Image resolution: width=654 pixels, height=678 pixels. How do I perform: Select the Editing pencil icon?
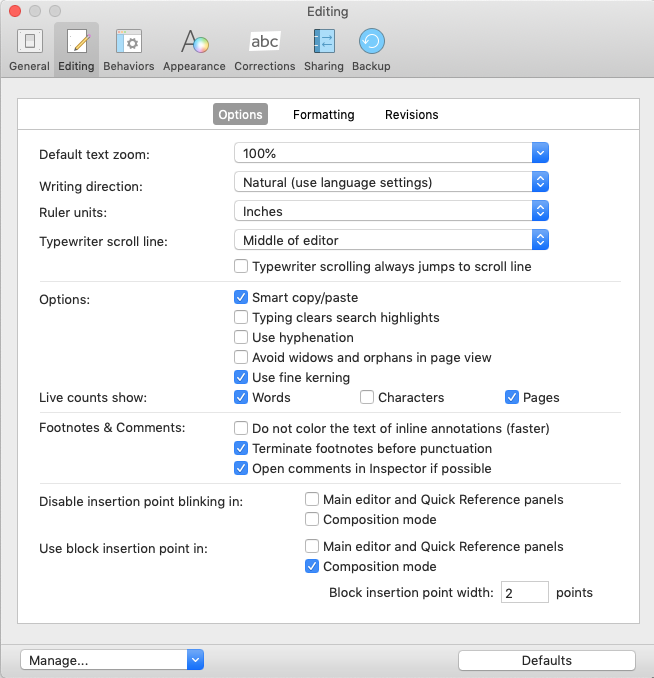click(77, 42)
